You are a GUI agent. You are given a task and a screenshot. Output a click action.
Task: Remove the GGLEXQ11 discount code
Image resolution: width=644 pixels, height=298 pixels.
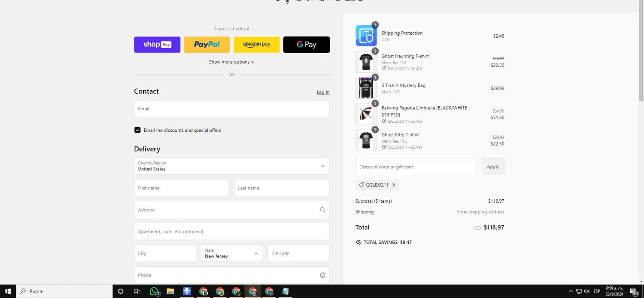point(394,185)
